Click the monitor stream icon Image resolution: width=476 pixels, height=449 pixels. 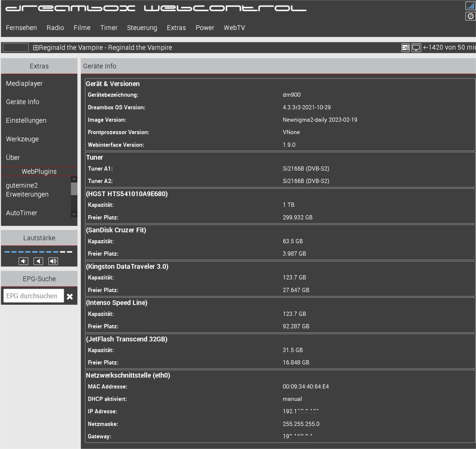416,48
